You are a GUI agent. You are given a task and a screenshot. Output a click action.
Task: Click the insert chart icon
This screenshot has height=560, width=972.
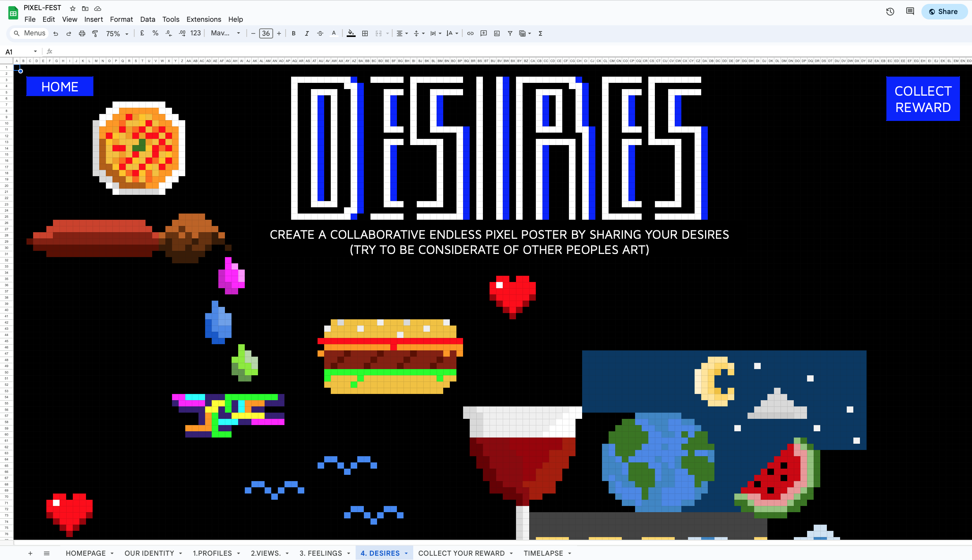pyautogui.click(x=497, y=33)
